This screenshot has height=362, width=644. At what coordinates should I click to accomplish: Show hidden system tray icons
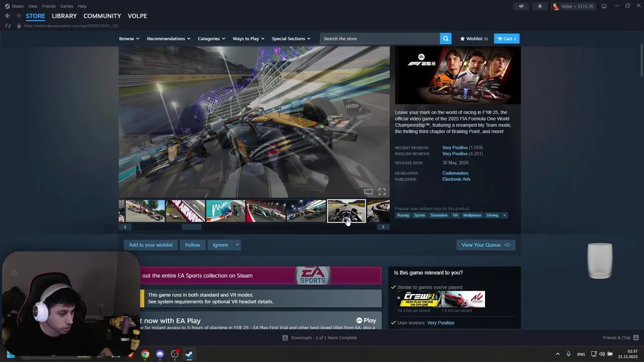[557, 354]
